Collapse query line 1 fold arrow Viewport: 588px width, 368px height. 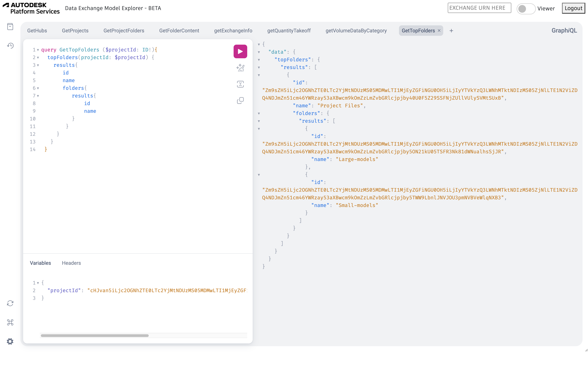pyautogui.click(x=38, y=50)
